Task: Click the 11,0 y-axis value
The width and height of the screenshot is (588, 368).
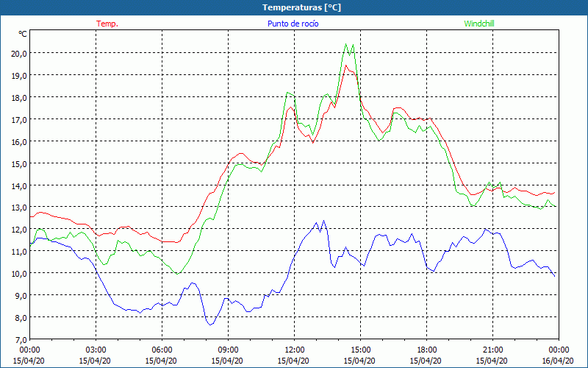Action: [x=20, y=251]
